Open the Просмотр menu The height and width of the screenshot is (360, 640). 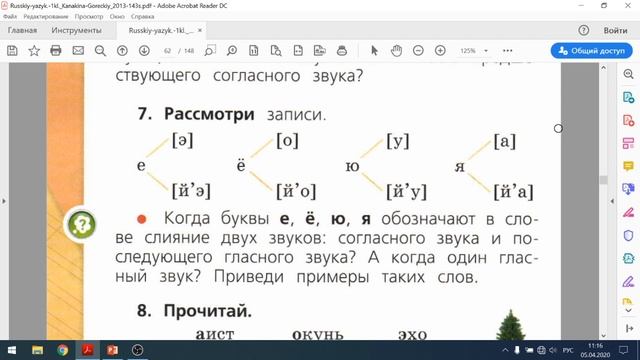tap(89, 17)
